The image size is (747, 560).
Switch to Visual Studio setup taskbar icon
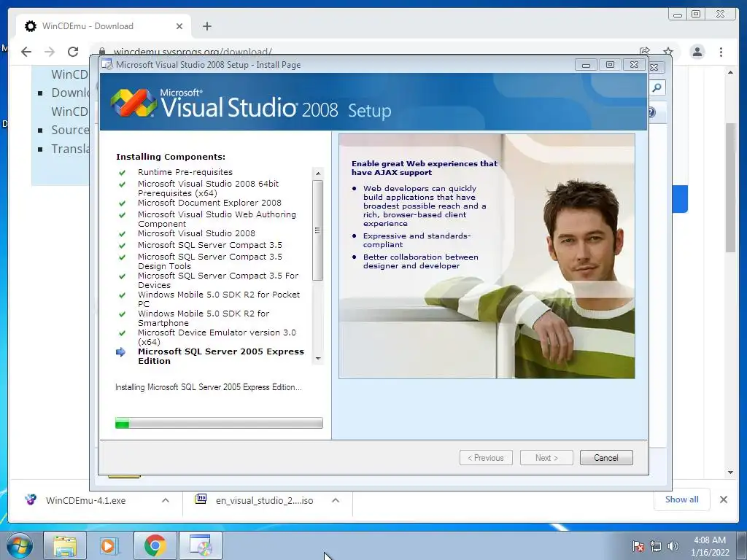point(201,545)
